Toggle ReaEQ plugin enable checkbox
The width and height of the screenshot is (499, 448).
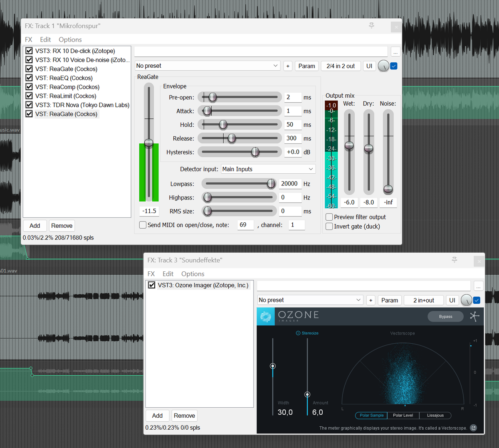pos(29,78)
